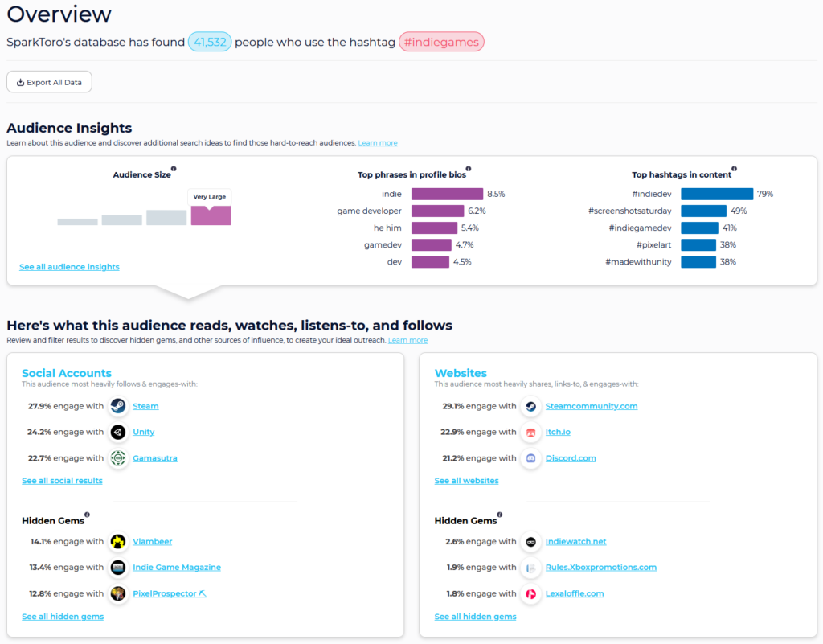Image resolution: width=823 pixels, height=644 pixels.
Task: Click the 'he him' phrase label
Action: click(x=387, y=228)
